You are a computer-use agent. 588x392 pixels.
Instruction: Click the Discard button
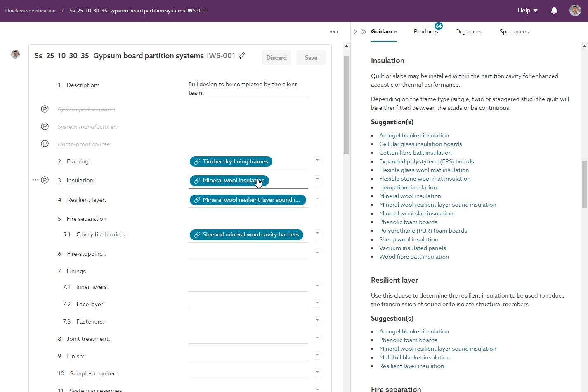coord(276,58)
